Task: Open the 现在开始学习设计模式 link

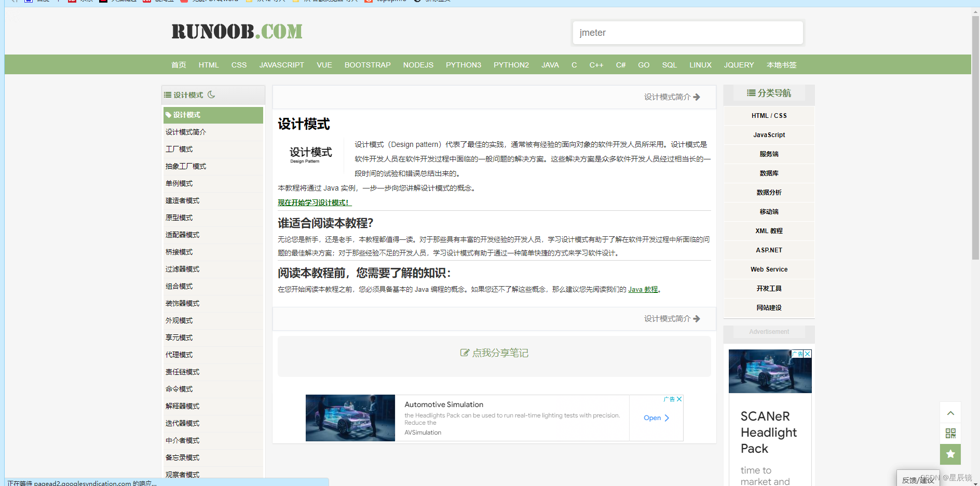Action: pos(314,203)
